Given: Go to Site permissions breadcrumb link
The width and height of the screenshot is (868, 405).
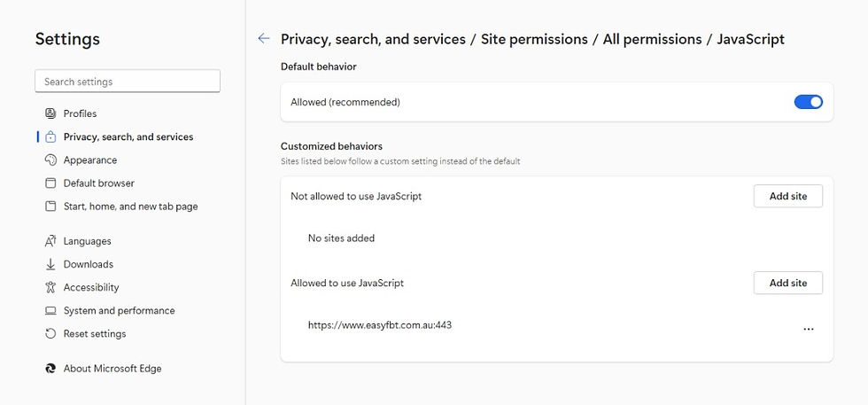Looking at the screenshot, I should click(534, 39).
